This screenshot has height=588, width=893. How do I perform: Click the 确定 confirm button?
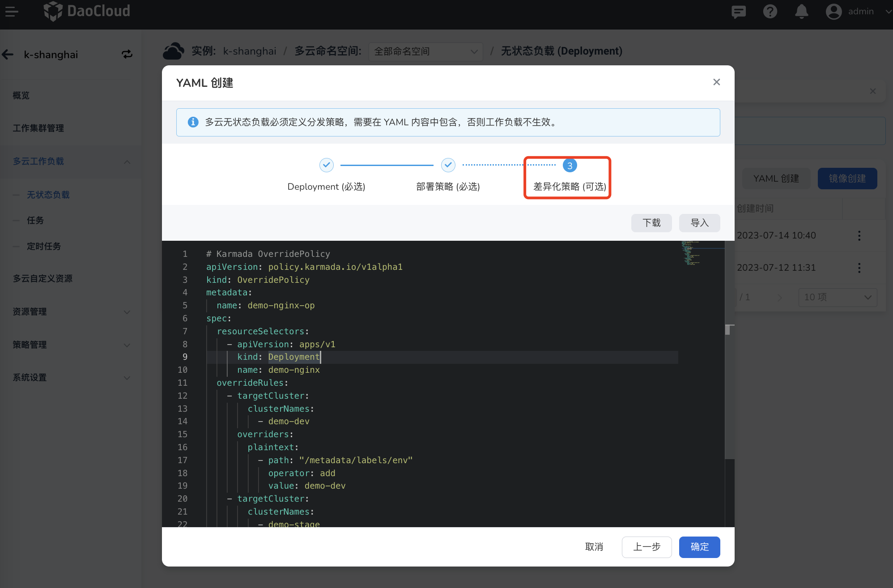[x=699, y=547]
